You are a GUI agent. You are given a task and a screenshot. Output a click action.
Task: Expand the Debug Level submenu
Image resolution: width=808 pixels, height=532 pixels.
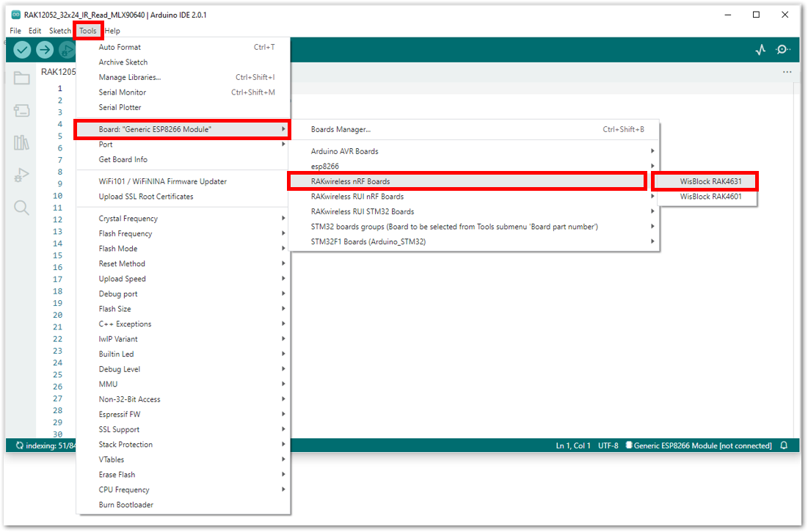point(183,369)
